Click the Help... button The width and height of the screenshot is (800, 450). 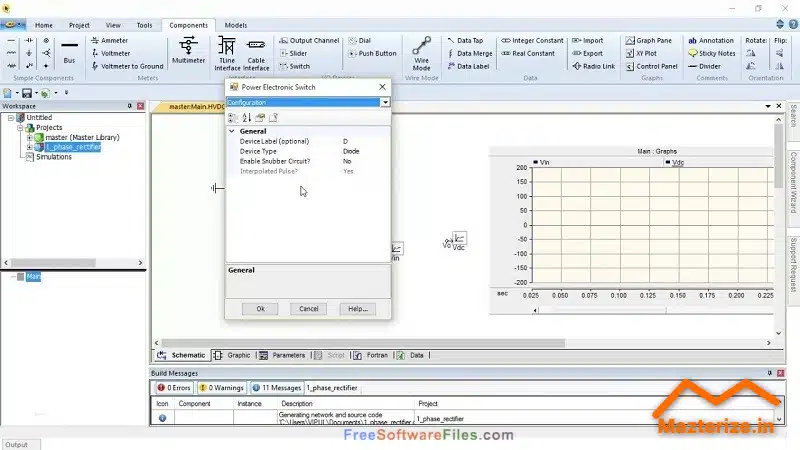(358, 309)
